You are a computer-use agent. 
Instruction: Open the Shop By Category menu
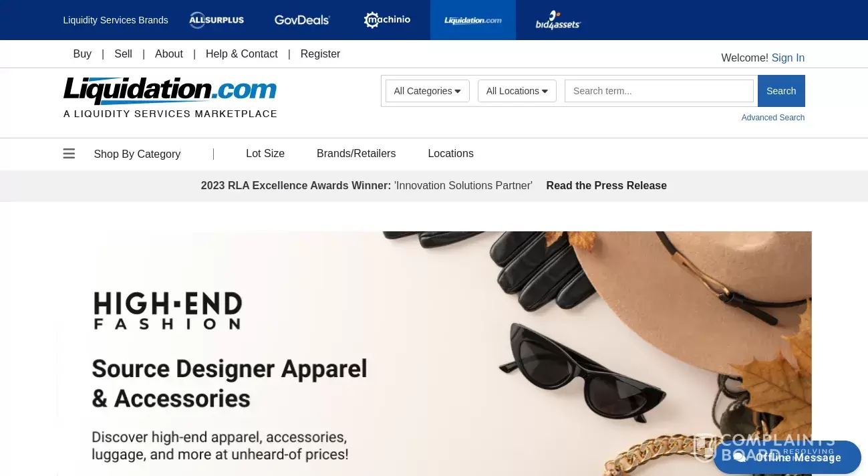[137, 154]
